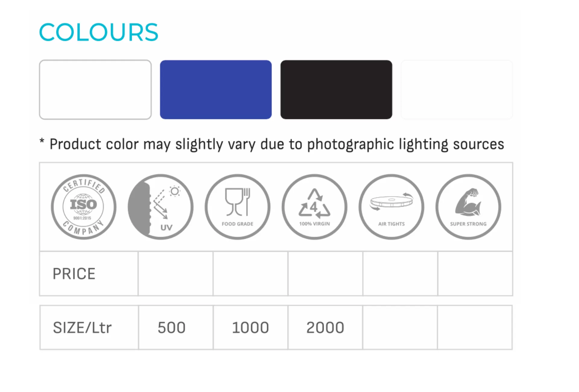
Task: Select the 1000 litre size cell
Action: (x=250, y=327)
